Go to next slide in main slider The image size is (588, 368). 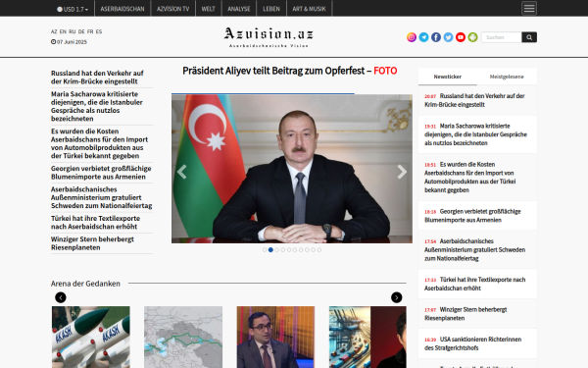(x=402, y=172)
